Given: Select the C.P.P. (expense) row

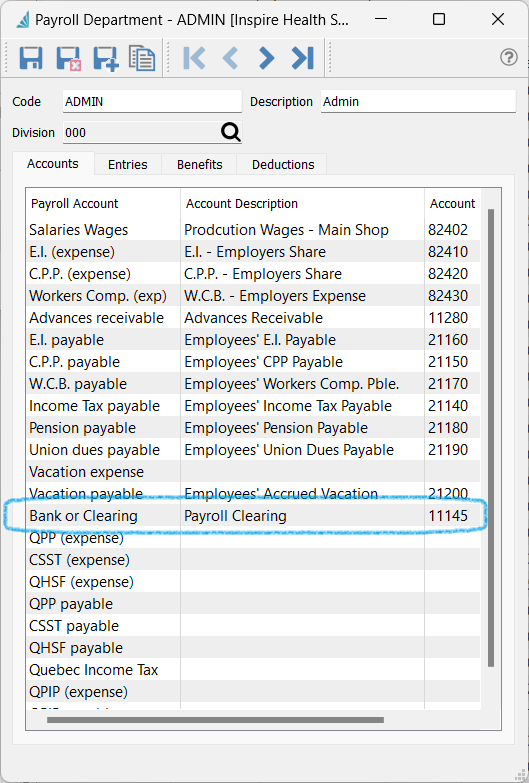Looking at the screenshot, I should 253,274.
